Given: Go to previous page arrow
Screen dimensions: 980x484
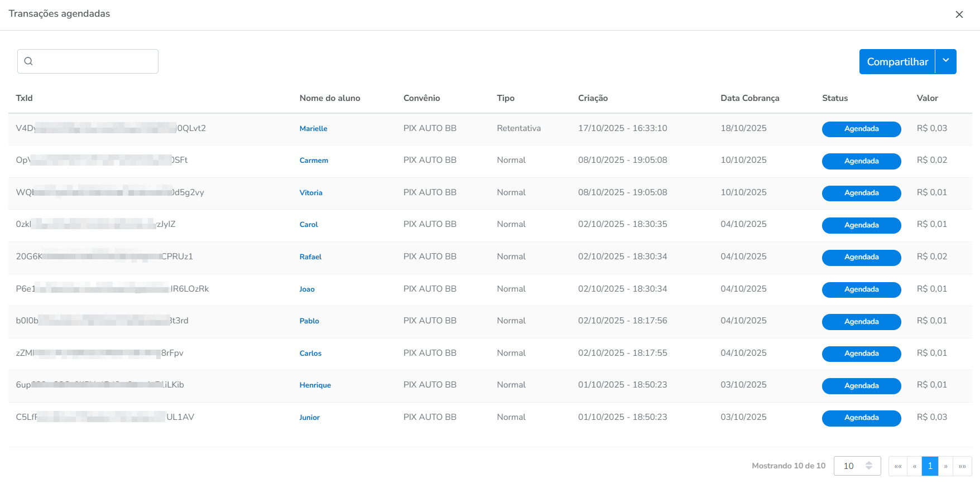Looking at the screenshot, I should [x=914, y=466].
